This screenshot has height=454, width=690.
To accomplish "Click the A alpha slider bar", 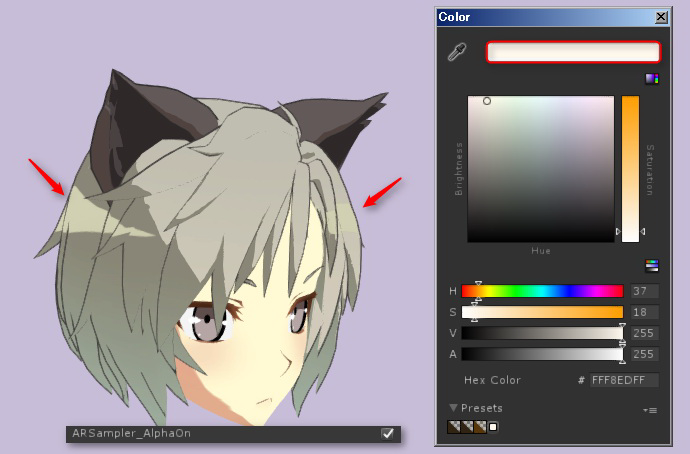I will click(542, 353).
